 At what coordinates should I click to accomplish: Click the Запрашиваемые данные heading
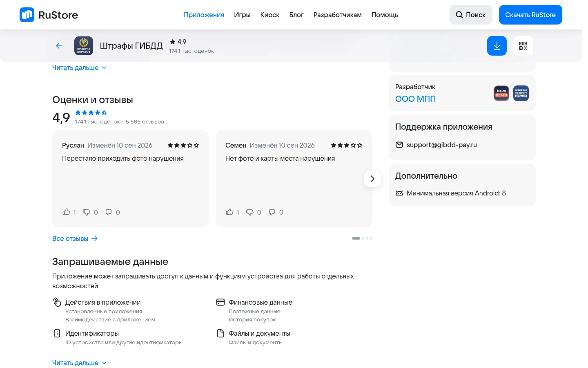tap(110, 262)
